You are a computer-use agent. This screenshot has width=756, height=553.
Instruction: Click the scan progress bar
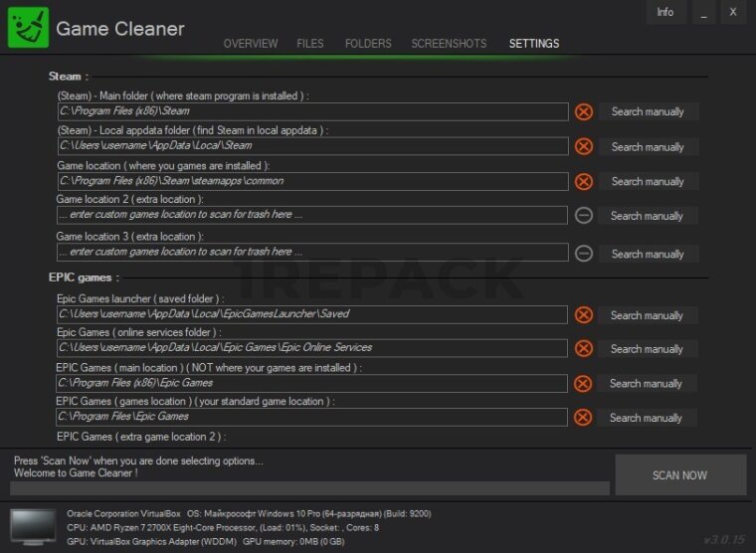click(x=309, y=488)
